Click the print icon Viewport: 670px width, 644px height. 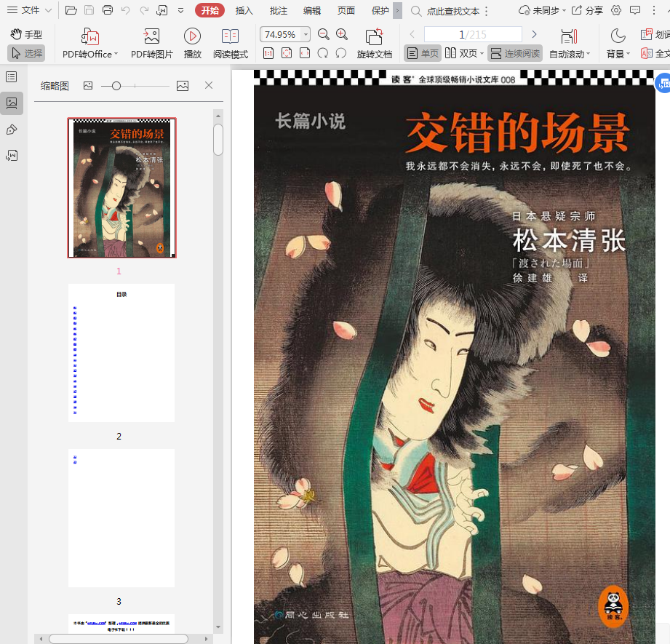[108, 10]
